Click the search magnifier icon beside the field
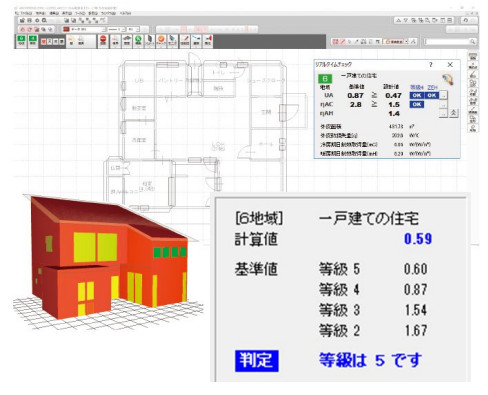Screen dimensions: 488x395 [x=473, y=42]
